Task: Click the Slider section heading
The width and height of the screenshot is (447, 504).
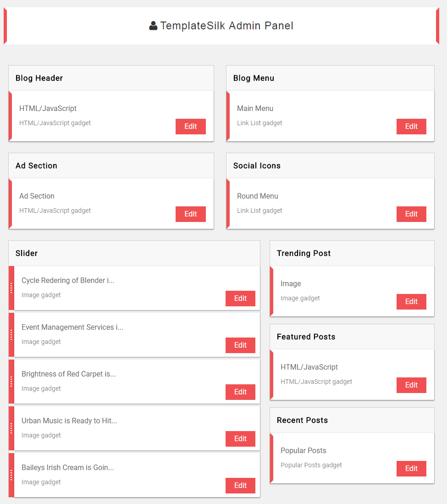Action: pos(27,253)
